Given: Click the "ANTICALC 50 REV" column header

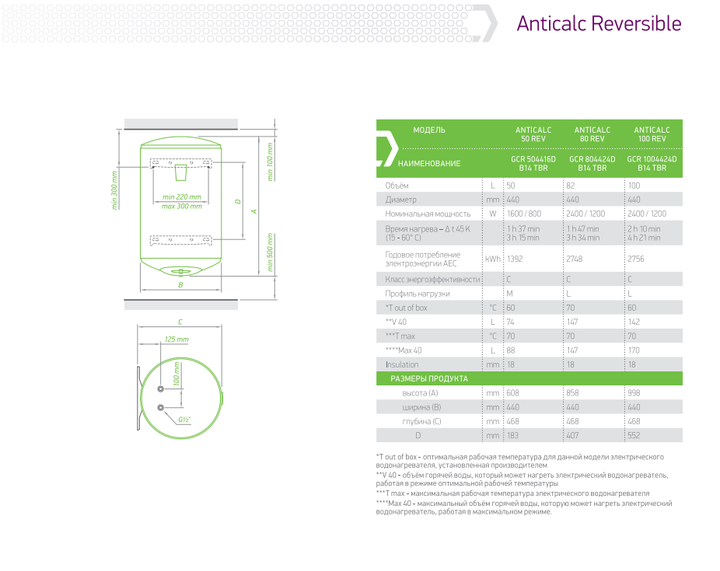Looking at the screenshot, I should (x=533, y=134).
